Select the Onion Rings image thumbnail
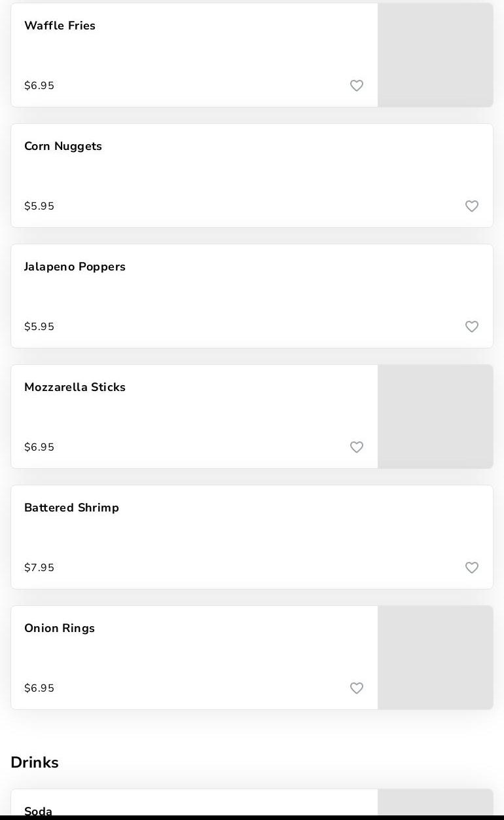 (435, 658)
